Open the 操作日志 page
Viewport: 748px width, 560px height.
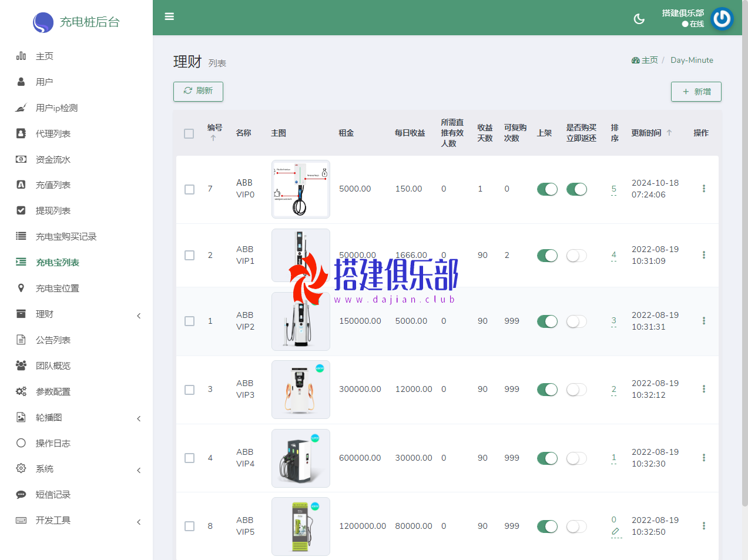pyautogui.click(x=53, y=444)
